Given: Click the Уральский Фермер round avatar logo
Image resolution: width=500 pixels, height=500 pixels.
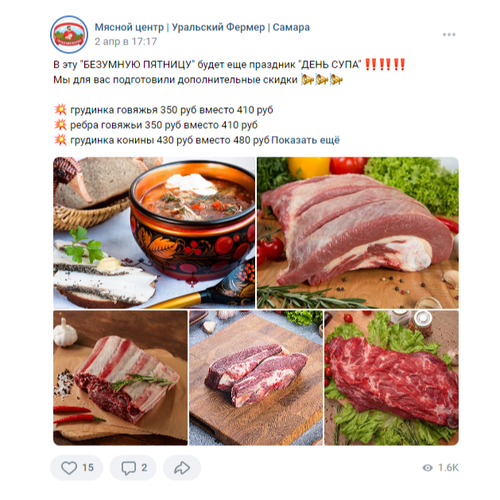Looking at the screenshot, I should tap(69, 34).
